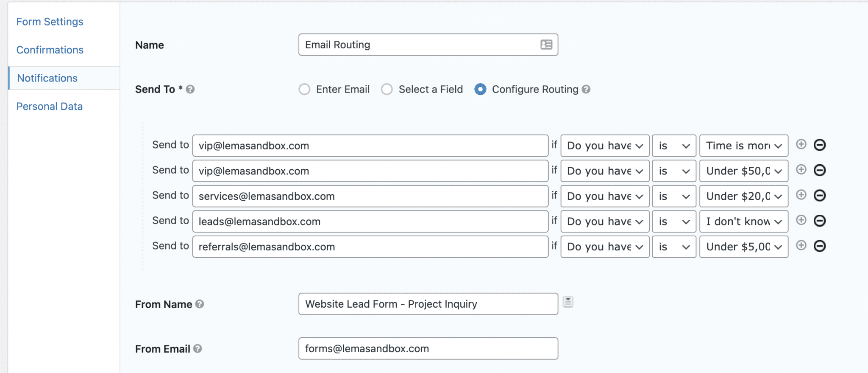Screen dimensions: 868x373
Task: Click help icon next to Configure Routing
Action: (586, 89)
